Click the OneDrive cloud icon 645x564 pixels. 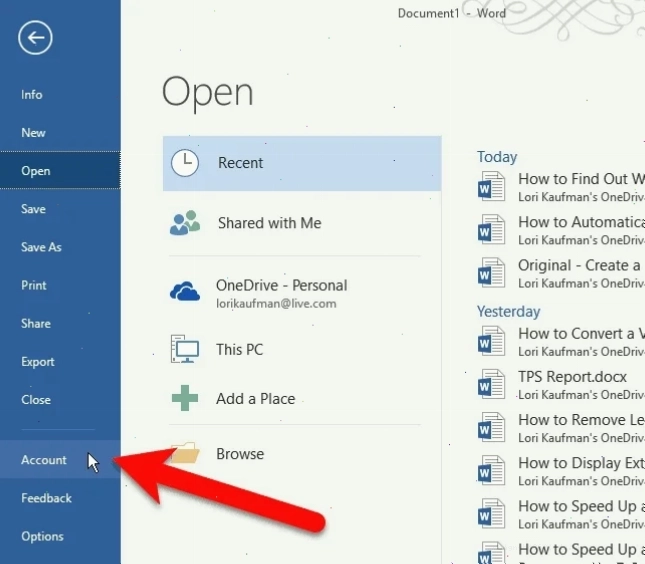point(185,291)
